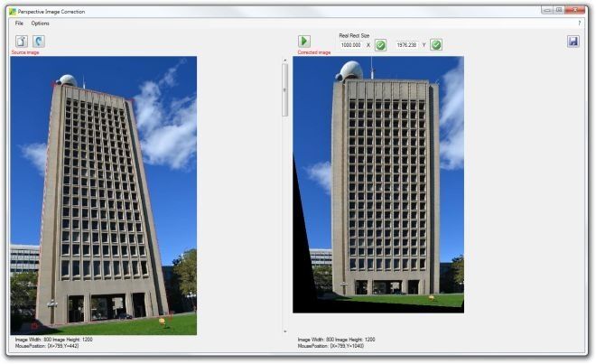Run perspective correction with the green play icon
The image size is (596, 364).
[304, 41]
